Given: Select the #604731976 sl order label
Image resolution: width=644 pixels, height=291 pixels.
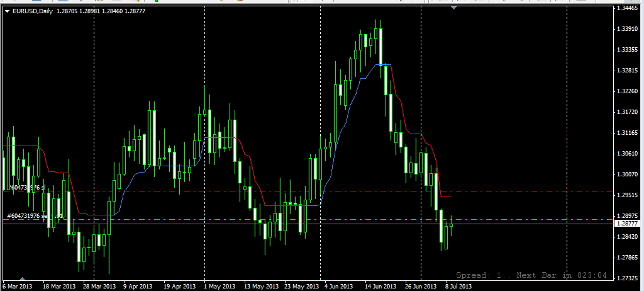Looking at the screenshot, I should tap(26, 188).
